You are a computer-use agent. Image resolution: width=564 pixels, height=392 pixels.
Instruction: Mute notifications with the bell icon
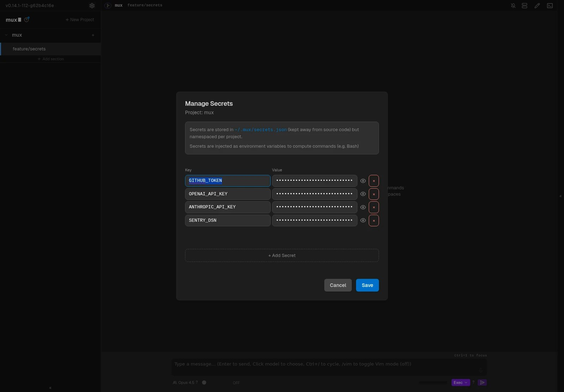(x=513, y=6)
